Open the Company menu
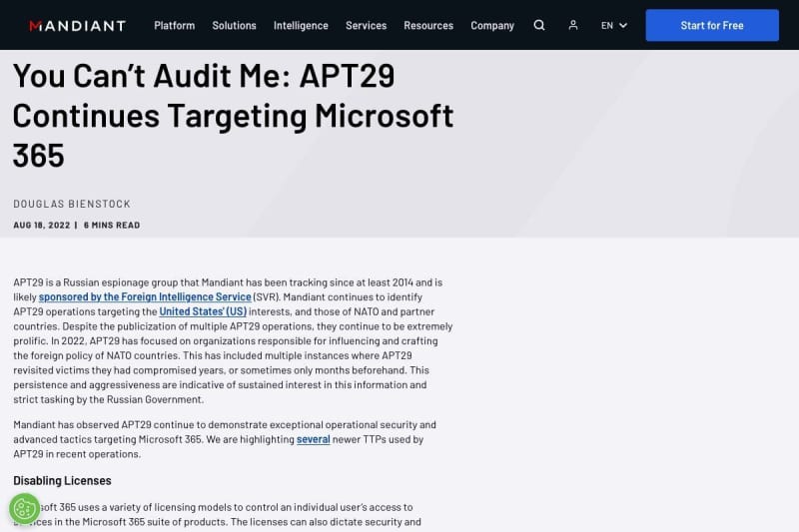Viewport: 799px width, 532px height. coord(492,25)
